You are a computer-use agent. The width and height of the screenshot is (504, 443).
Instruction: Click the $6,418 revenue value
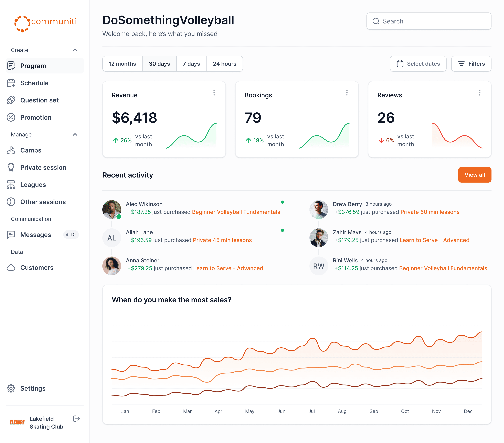pos(134,118)
